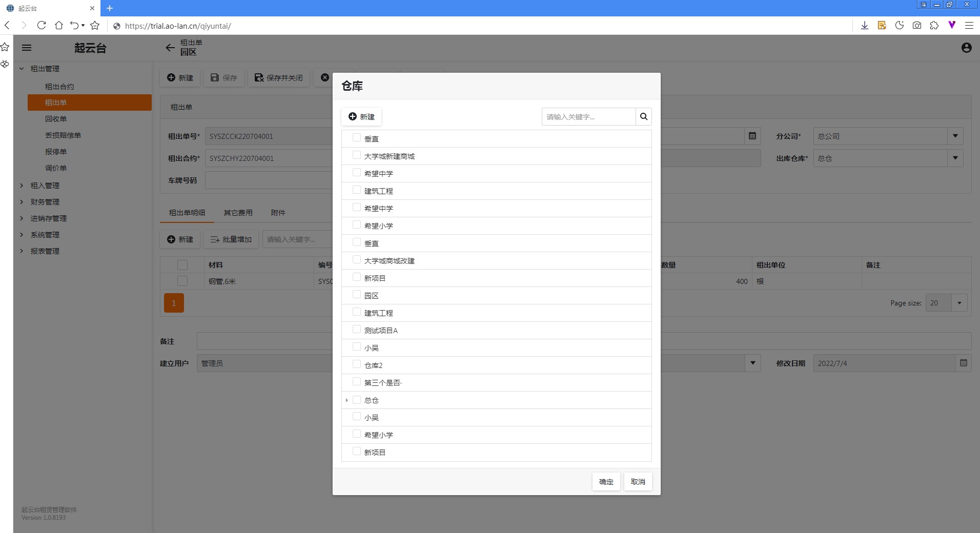Reload the page with the browser refresh icon
The width and height of the screenshot is (980, 533).
(42, 25)
